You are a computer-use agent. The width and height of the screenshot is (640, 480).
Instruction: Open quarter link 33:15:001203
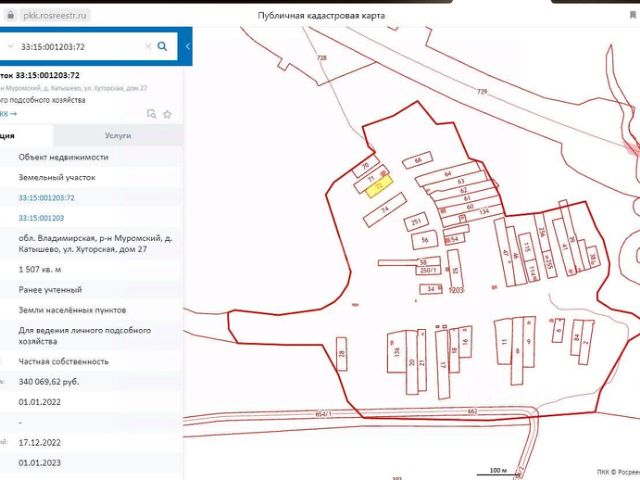41,218
